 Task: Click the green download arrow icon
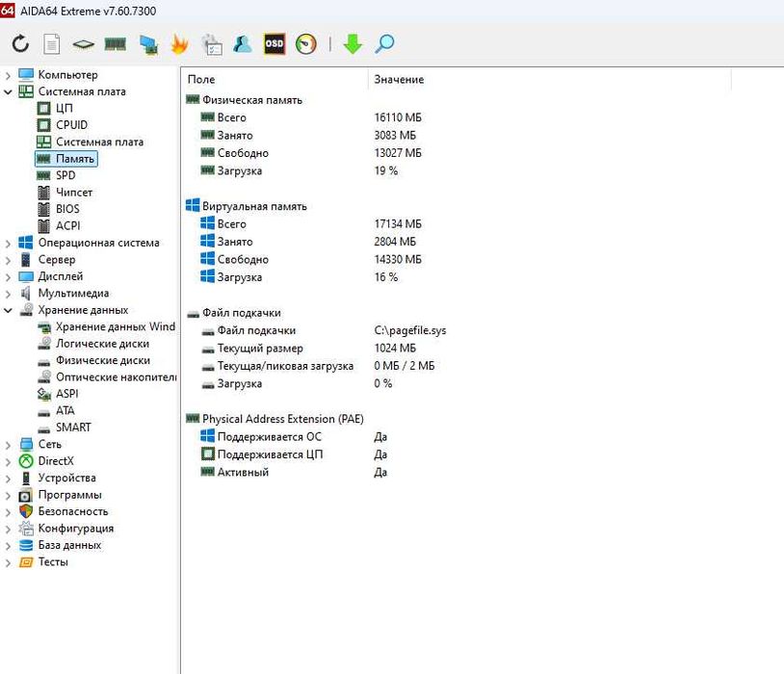point(353,44)
